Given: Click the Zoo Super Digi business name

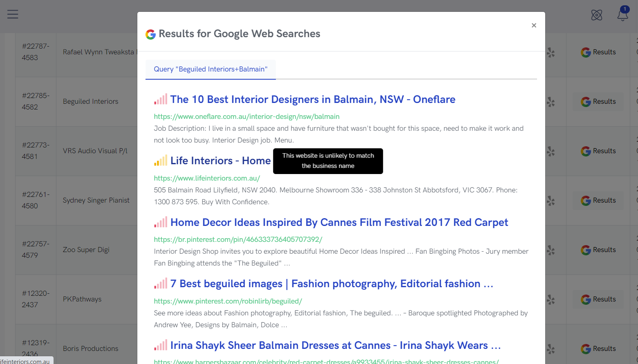Looking at the screenshot, I should (86, 250).
